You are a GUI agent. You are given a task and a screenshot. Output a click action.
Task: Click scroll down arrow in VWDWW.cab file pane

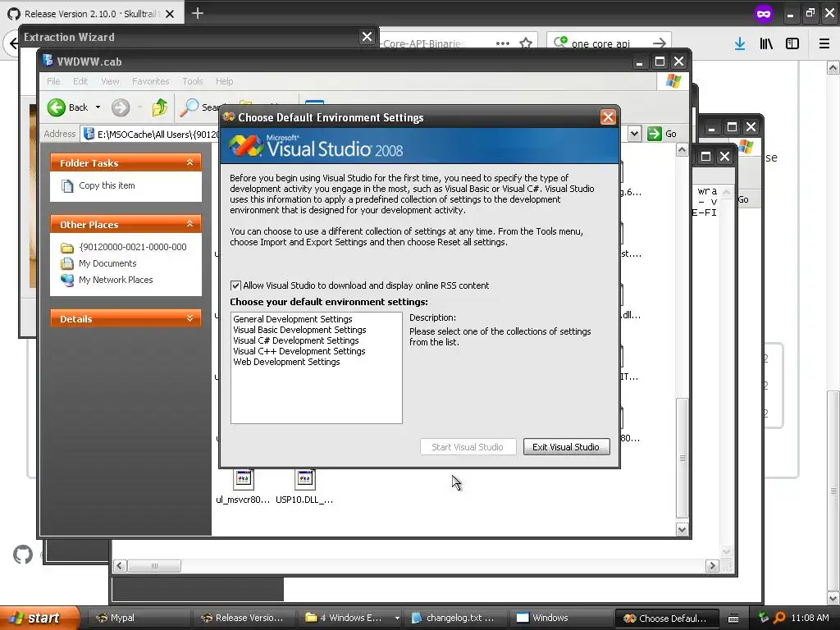(682, 529)
